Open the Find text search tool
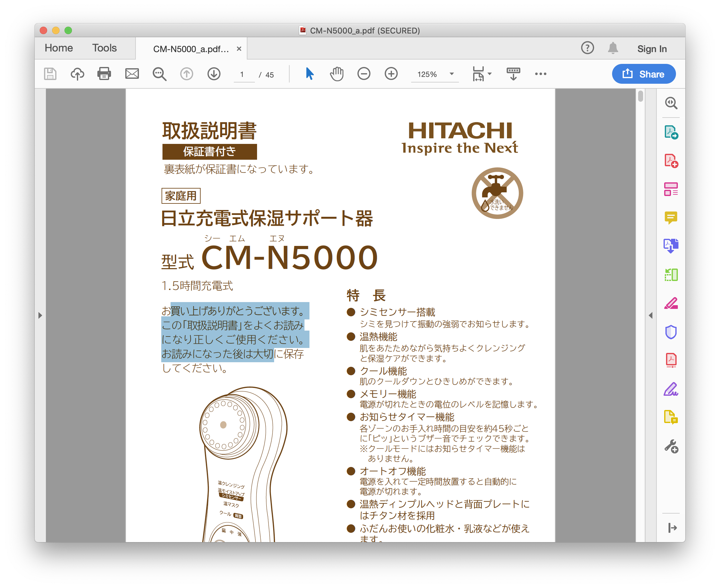The width and height of the screenshot is (720, 588). point(159,74)
